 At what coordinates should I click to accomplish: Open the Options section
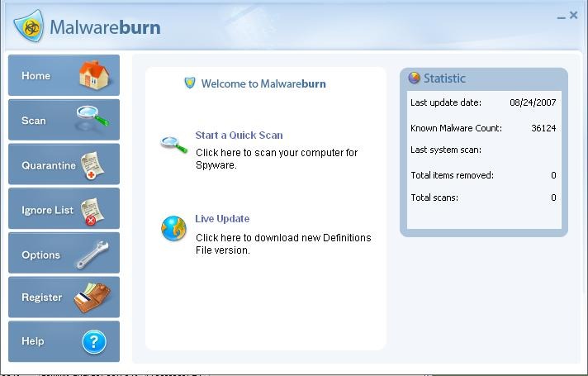64,253
